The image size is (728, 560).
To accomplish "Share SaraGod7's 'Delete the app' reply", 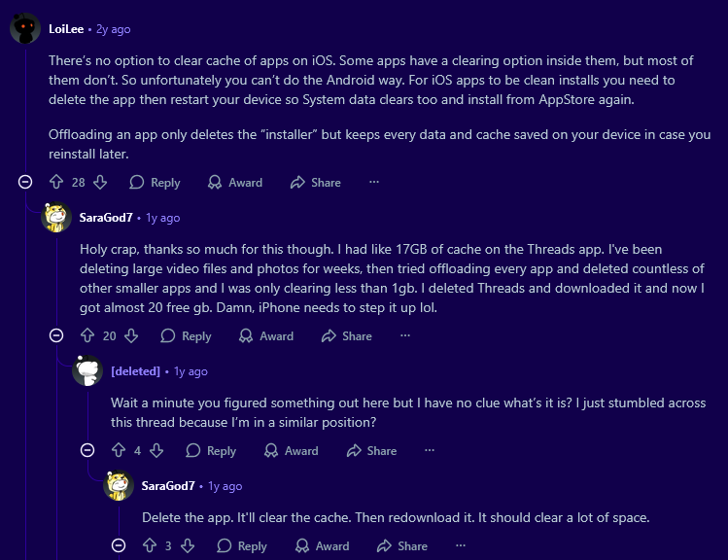I will pyautogui.click(x=401, y=545).
